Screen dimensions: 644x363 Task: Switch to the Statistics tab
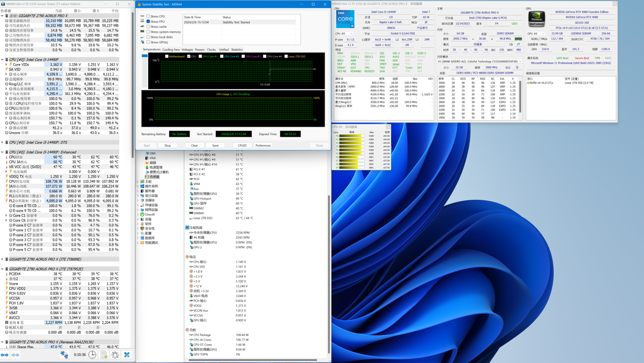(237, 50)
